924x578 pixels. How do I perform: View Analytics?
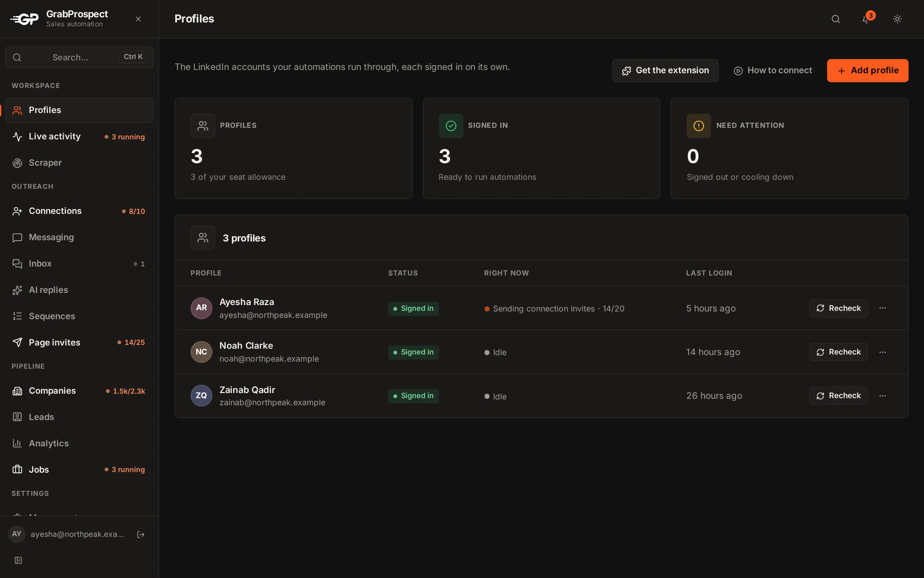[79, 443]
